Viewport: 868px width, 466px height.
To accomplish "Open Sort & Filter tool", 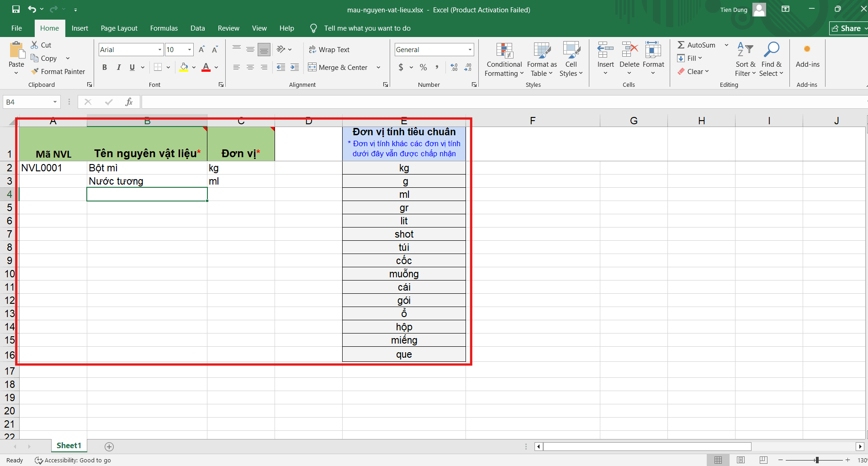I will click(745, 60).
